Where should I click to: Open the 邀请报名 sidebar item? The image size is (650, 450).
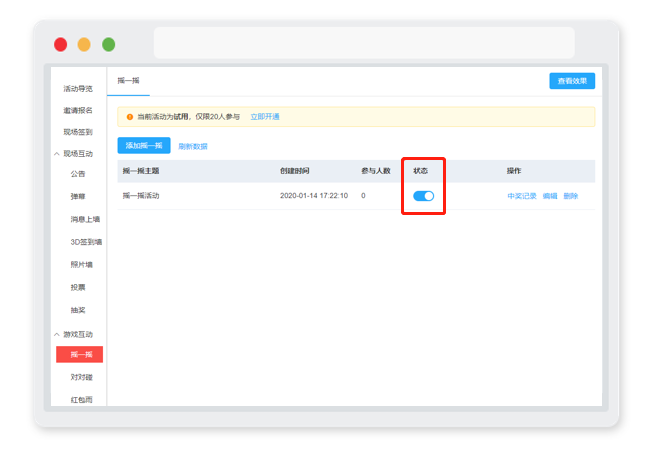(78, 110)
